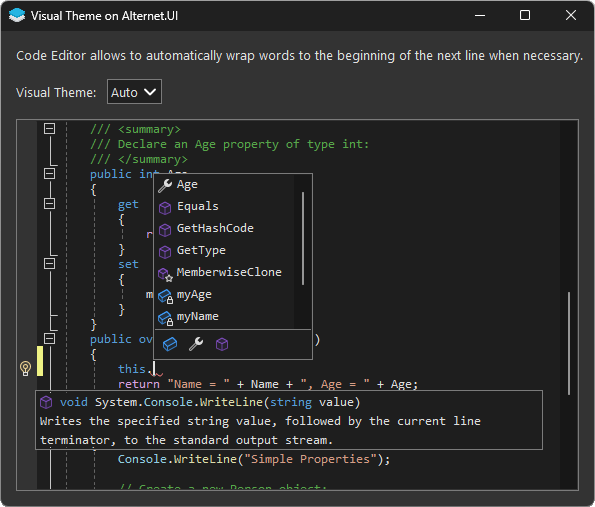Collapse the set accessor fold marker
This screenshot has width=595, height=507.
[49, 264]
